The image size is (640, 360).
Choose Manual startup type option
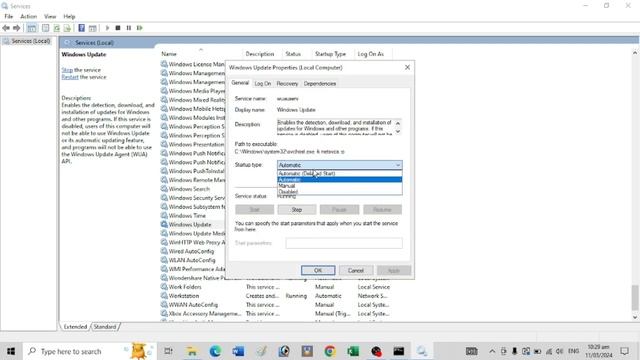click(x=340, y=186)
